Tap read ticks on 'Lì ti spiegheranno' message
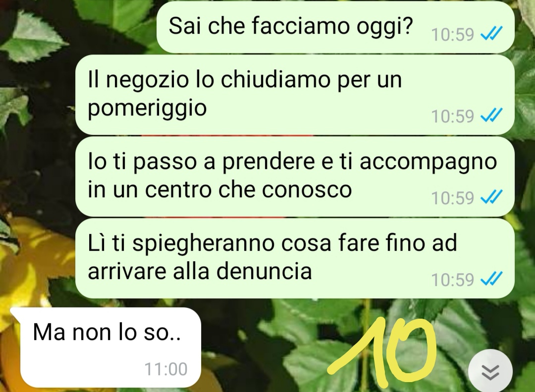Screen dimensions: 535x392 coord(491,279)
